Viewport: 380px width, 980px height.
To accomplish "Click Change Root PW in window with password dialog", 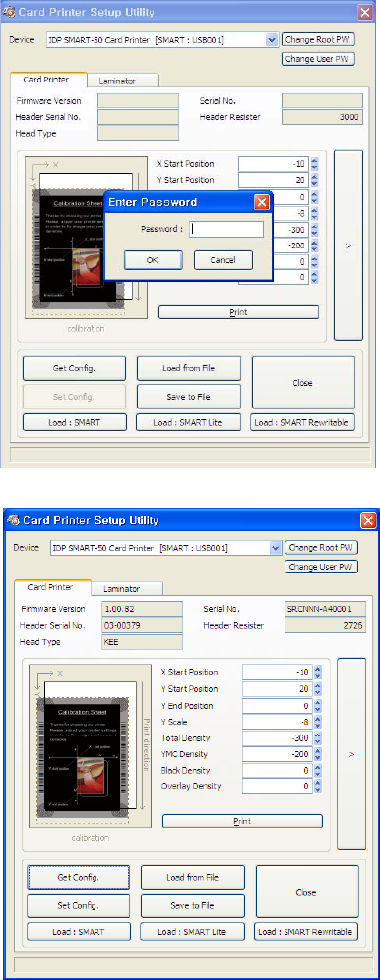I will coord(318,39).
